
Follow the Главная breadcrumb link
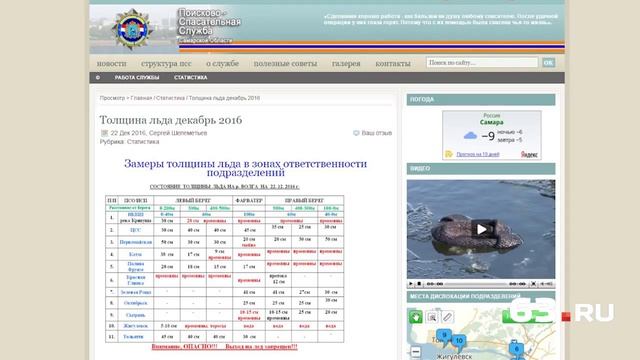click(141, 98)
